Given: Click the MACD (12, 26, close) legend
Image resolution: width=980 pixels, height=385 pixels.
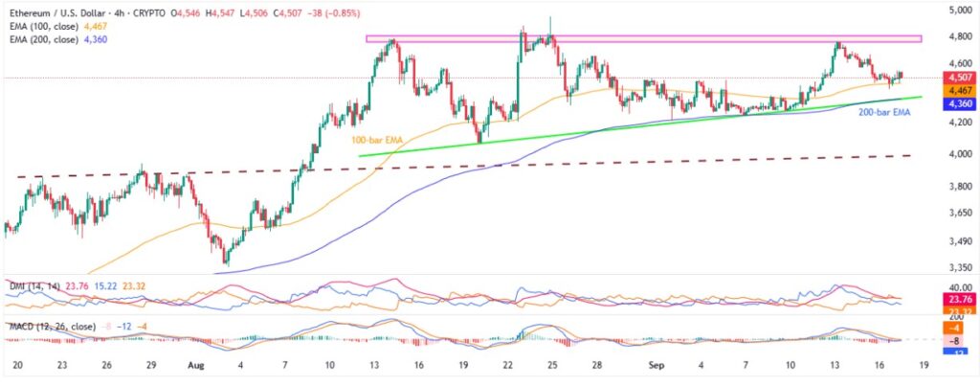Looking at the screenshot, I should 51,327.
